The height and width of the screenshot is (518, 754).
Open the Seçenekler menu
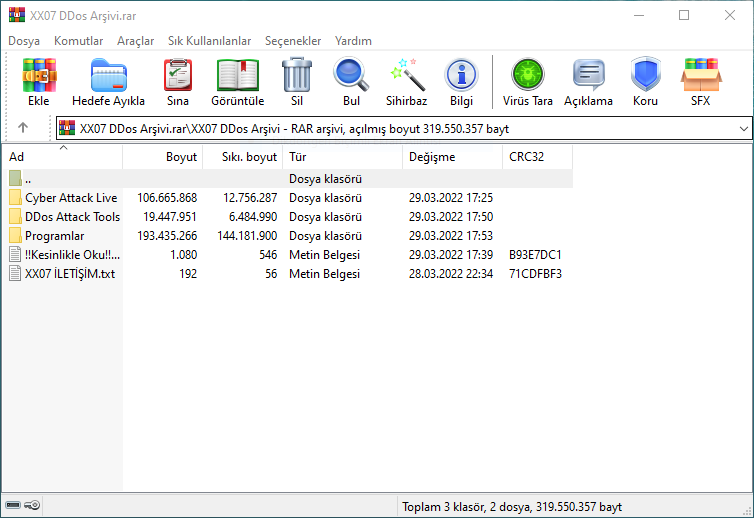pos(293,41)
